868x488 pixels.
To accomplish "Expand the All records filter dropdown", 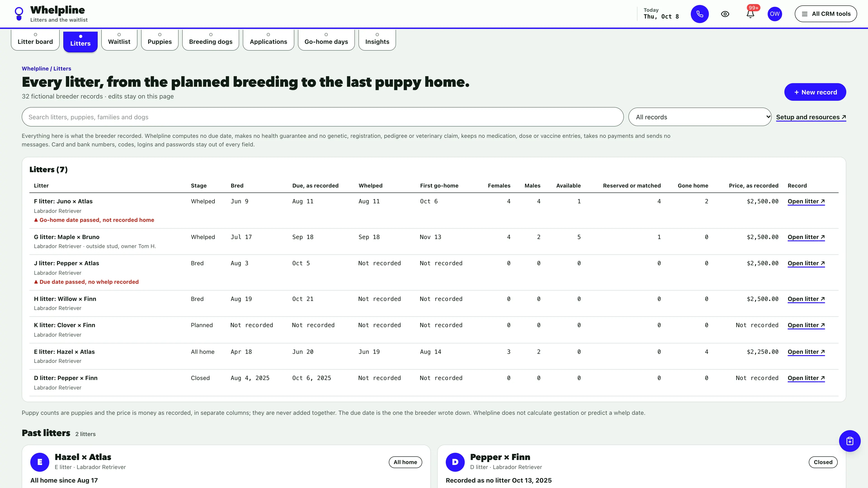I will click(700, 117).
